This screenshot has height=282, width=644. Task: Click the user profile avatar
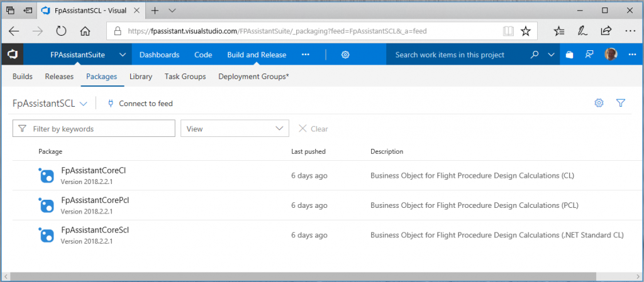611,55
